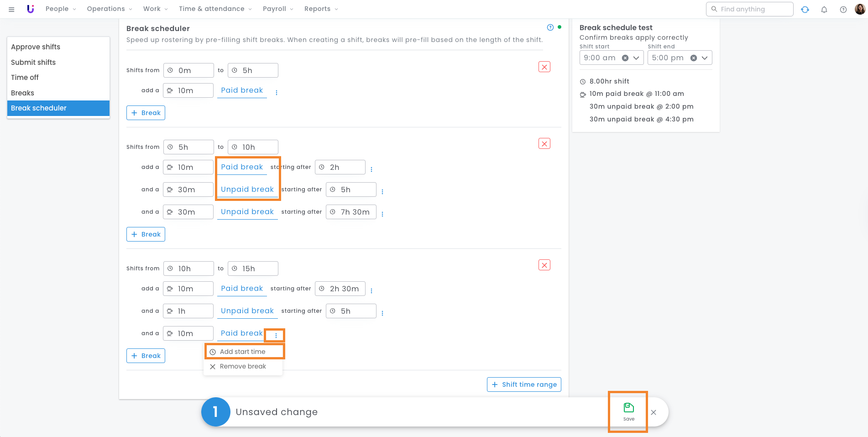Delete the 0m to 5h shift range

544,67
